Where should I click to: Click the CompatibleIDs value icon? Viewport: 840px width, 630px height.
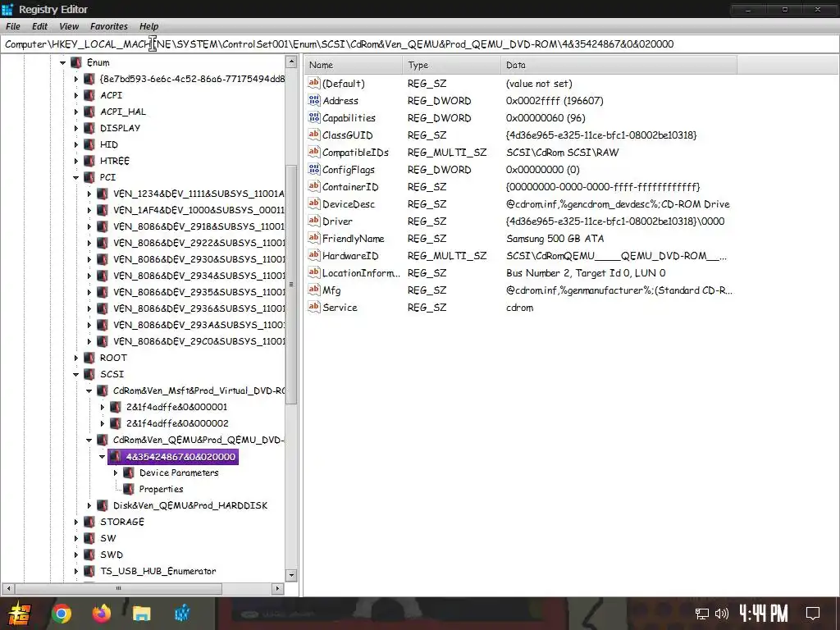(314, 152)
